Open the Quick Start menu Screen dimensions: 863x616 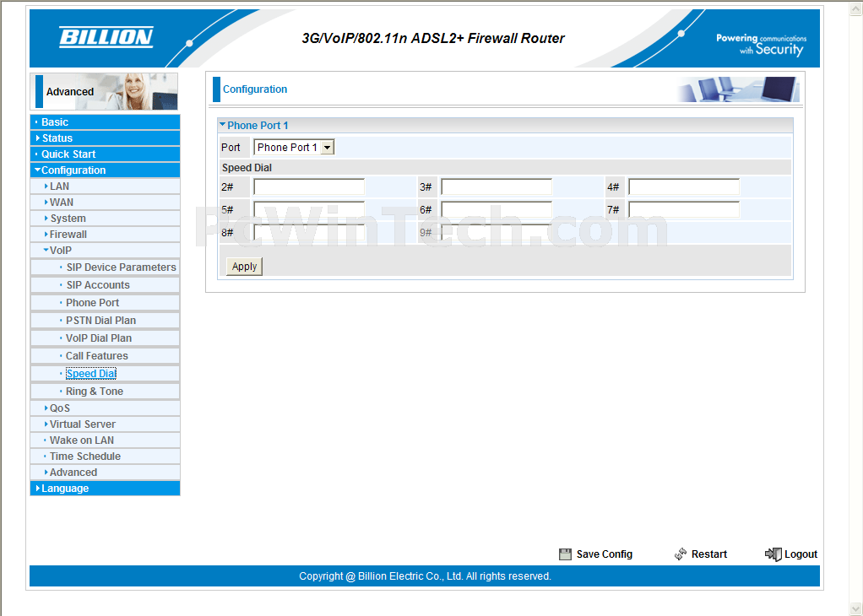[68, 154]
